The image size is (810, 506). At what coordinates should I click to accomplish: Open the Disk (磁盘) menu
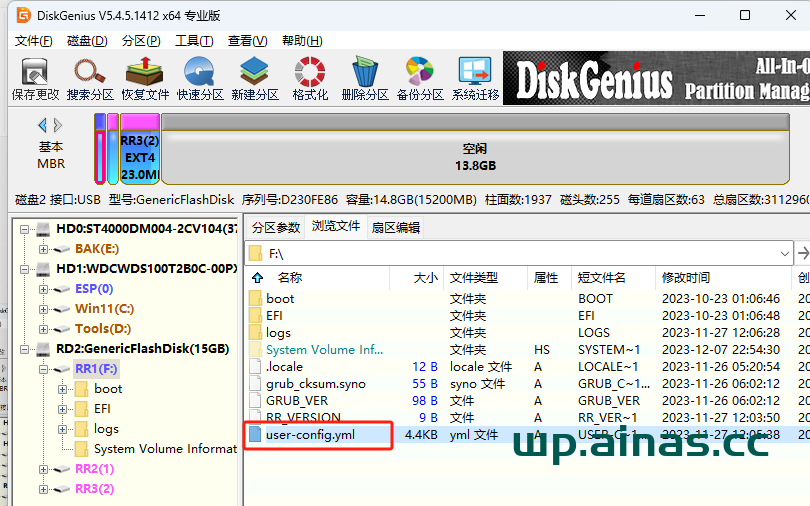pyautogui.click(x=87, y=41)
